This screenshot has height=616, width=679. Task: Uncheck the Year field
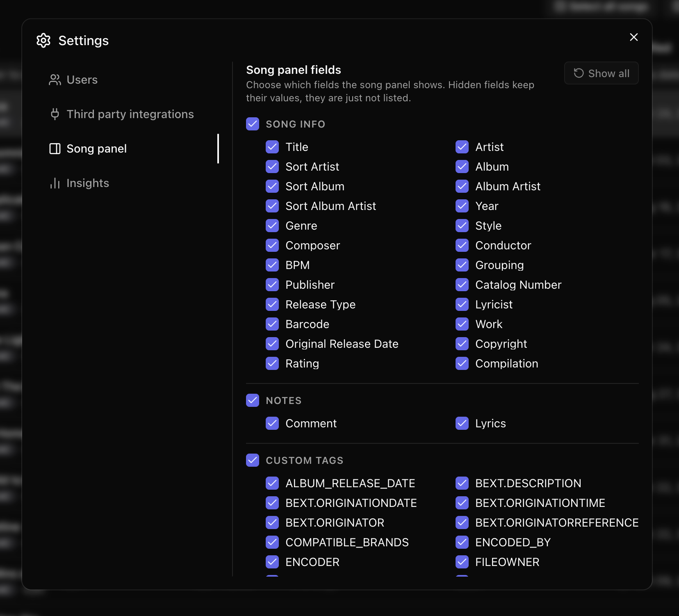pyautogui.click(x=462, y=206)
